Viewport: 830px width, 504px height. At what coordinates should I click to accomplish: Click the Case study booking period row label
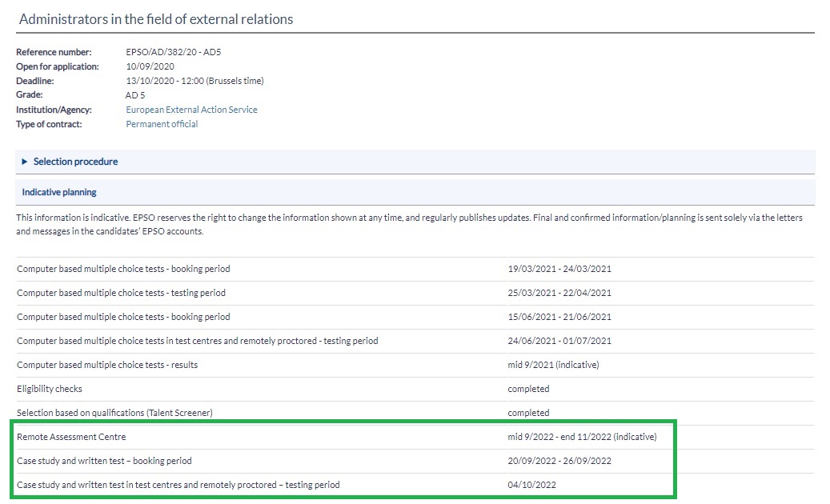[x=104, y=461]
